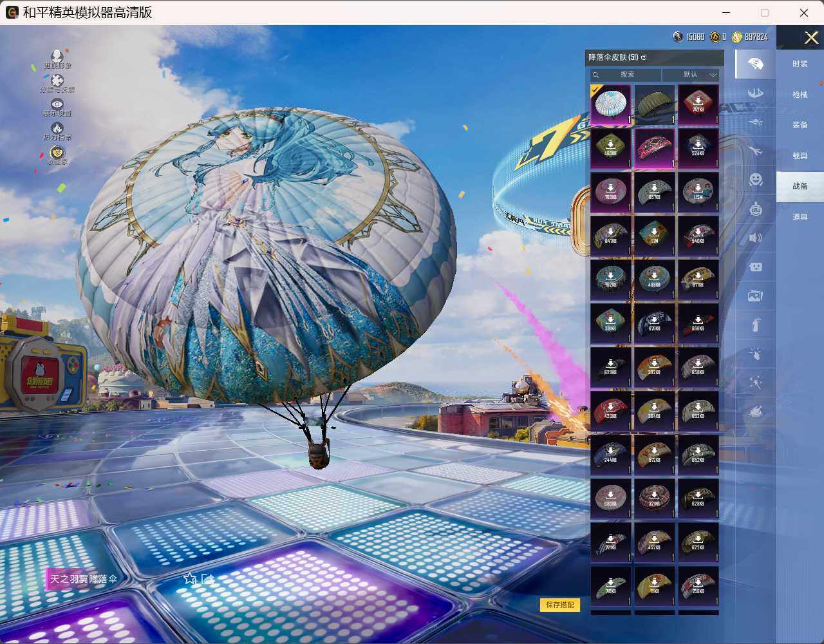Select the olive green default parachute thumbnail
This screenshot has height=644, width=824.
[x=655, y=104]
